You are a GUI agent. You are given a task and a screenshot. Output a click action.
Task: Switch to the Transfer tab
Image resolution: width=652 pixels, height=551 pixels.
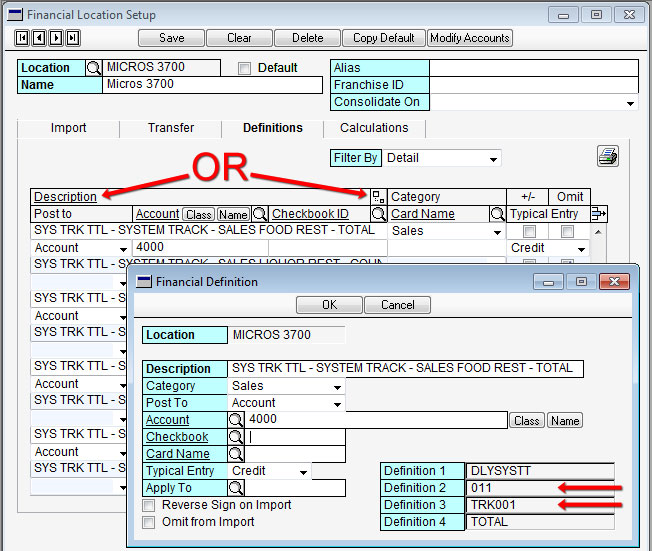(171, 128)
